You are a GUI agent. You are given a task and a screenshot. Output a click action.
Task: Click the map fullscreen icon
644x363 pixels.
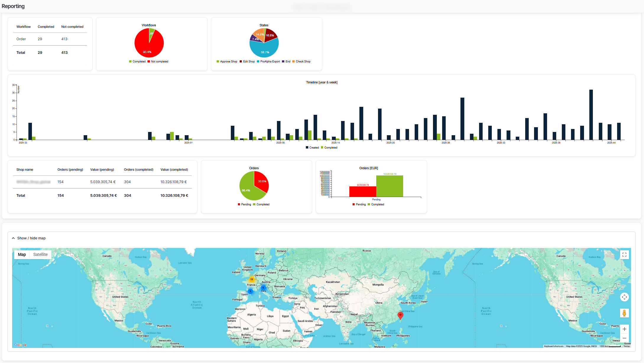(x=625, y=254)
